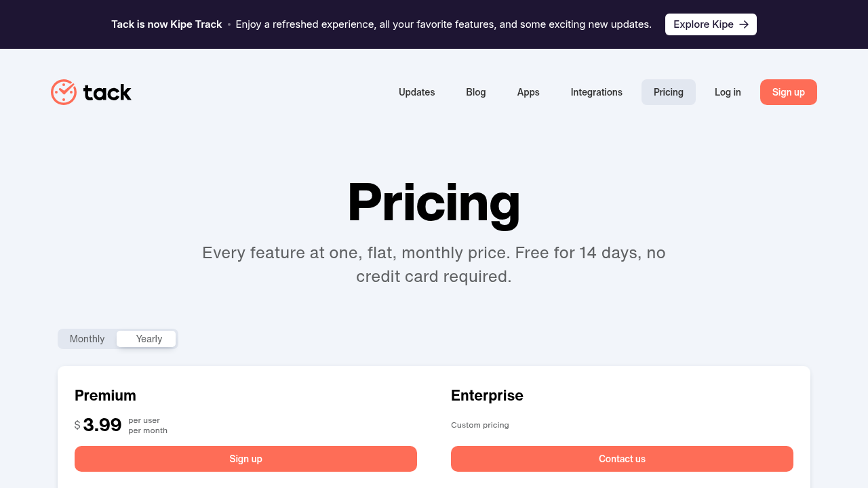Image resolution: width=868 pixels, height=488 pixels.
Task: Switch billing toggle to Monthly
Action: coord(87,339)
